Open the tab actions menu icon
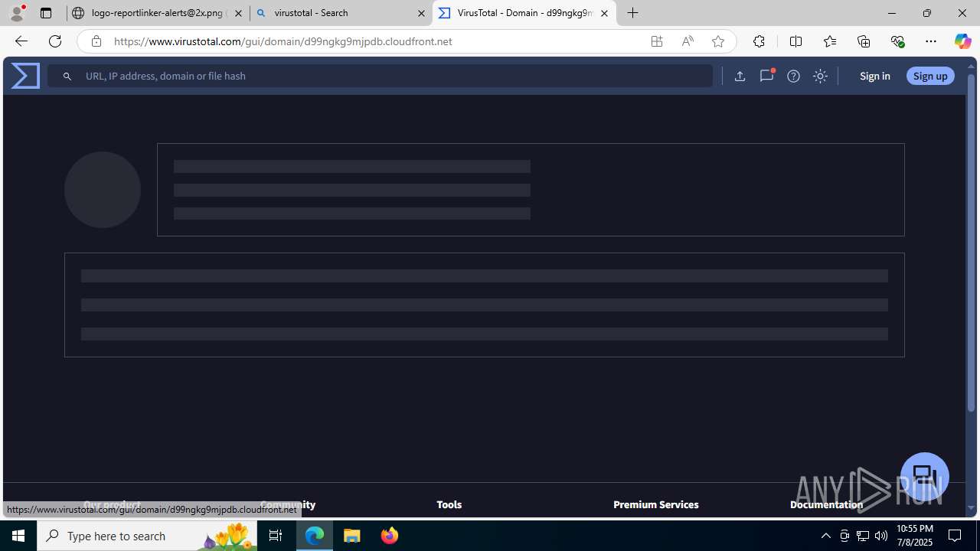The image size is (980, 551). (x=46, y=13)
